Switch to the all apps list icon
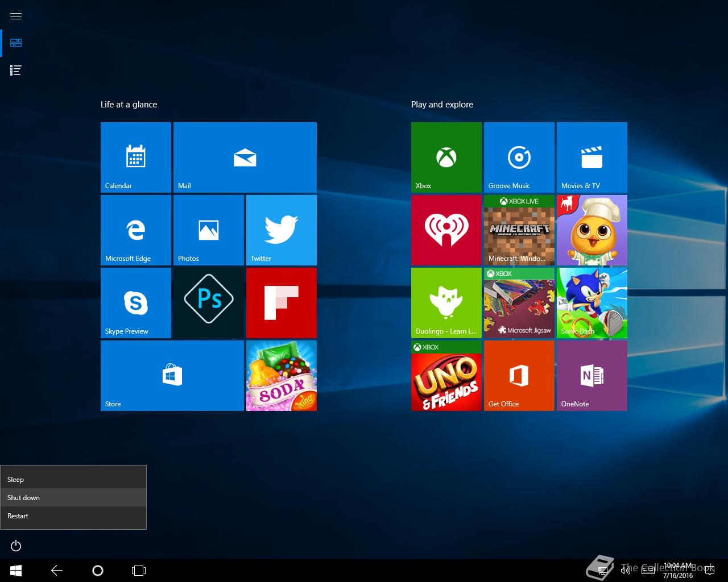Image resolution: width=728 pixels, height=582 pixels. [16, 70]
